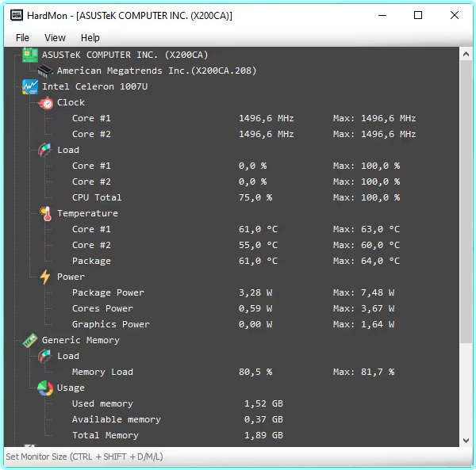Image resolution: width=476 pixels, height=470 pixels.
Task: Open the Help menu
Action: coord(90,37)
